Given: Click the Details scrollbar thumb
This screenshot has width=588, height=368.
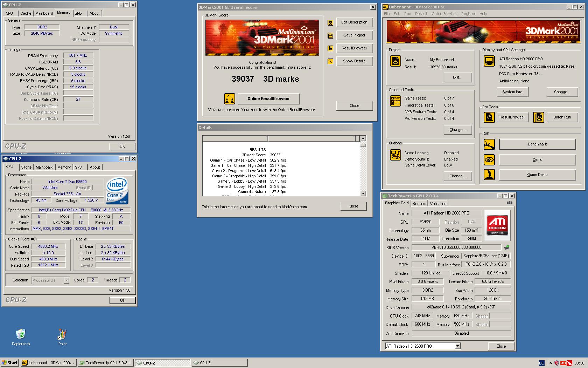Looking at the screenshot, I should tap(363, 144).
